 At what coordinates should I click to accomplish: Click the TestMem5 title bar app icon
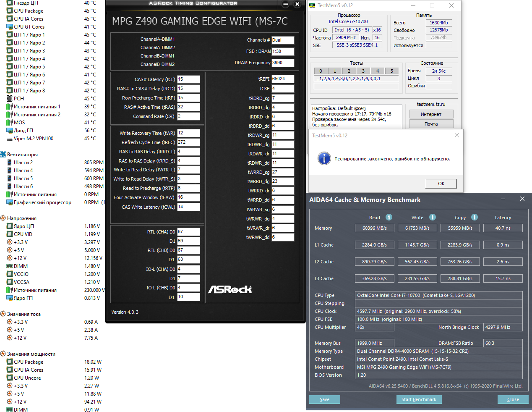coord(312,5)
